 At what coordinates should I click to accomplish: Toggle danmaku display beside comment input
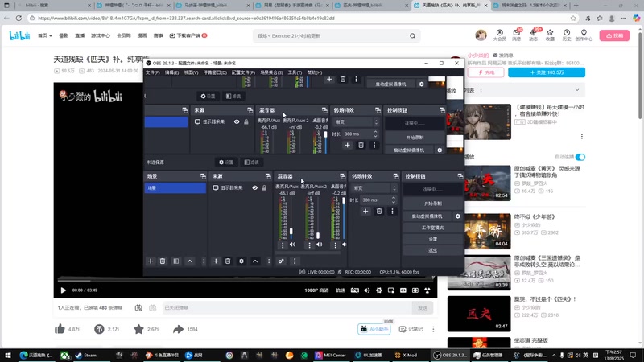(138, 308)
